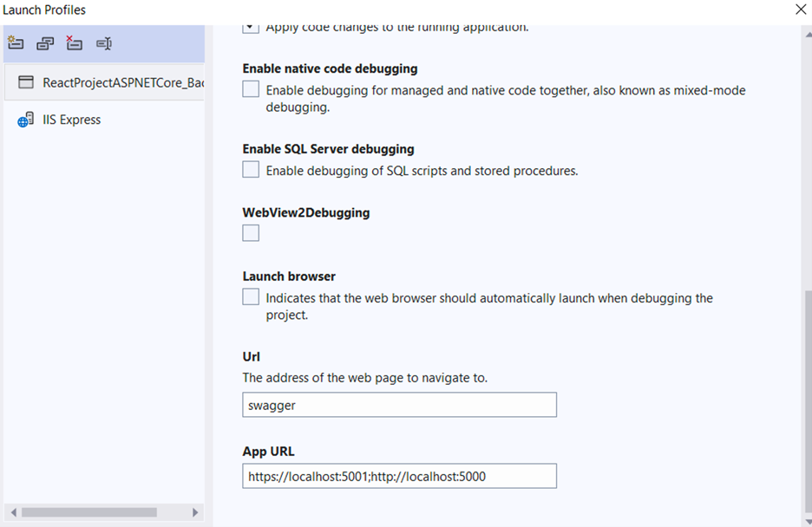Click the IIS Express globe icon
The height and width of the screenshot is (527, 812).
coord(26,120)
